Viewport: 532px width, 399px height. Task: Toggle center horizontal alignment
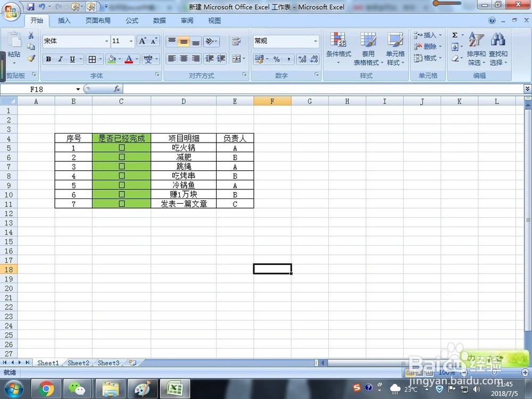pos(184,59)
